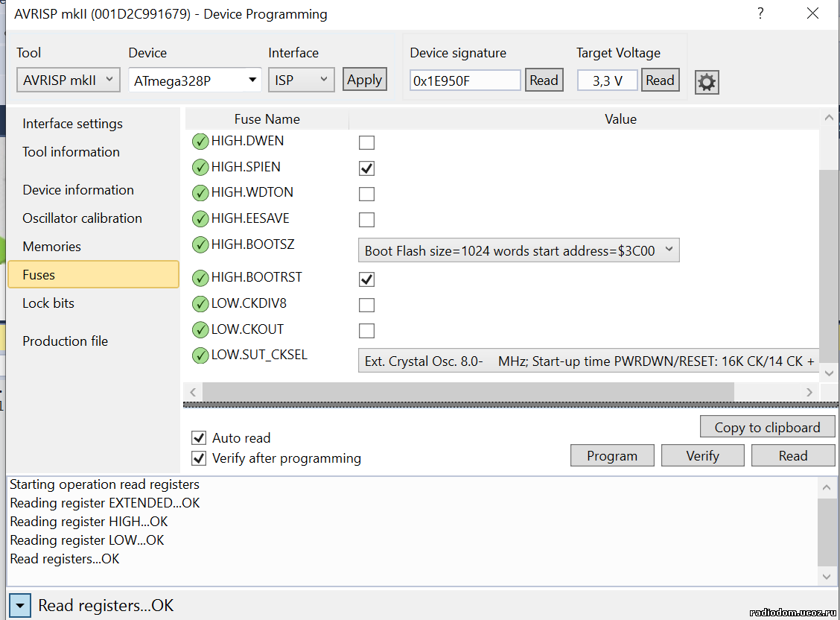This screenshot has height=620, width=840.
Task: Click the green check beside LOW.CKDIV8
Action: [x=200, y=304]
